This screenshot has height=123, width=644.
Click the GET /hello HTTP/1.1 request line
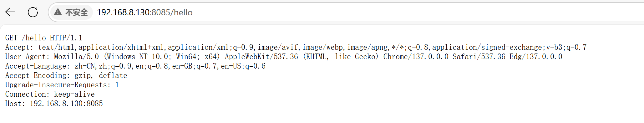(44, 38)
